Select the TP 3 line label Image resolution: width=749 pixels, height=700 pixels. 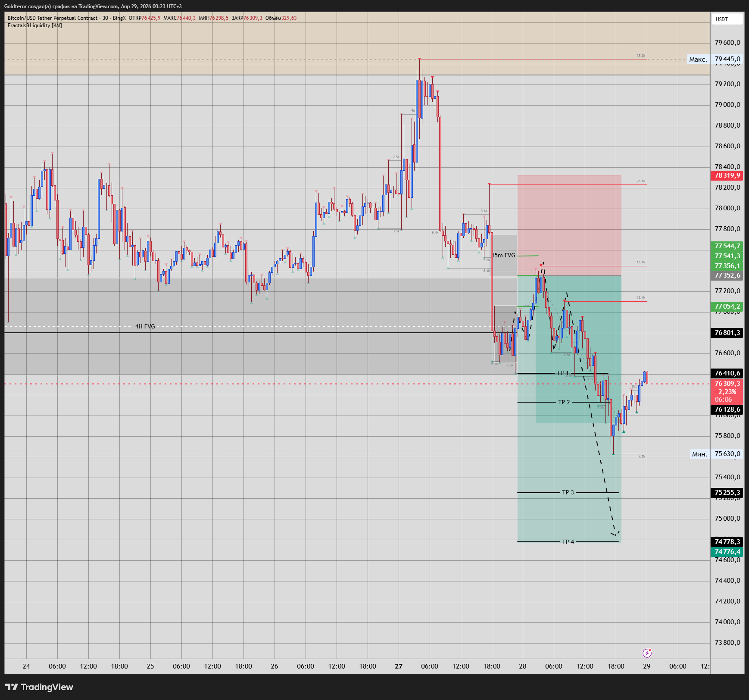(x=568, y=492)
